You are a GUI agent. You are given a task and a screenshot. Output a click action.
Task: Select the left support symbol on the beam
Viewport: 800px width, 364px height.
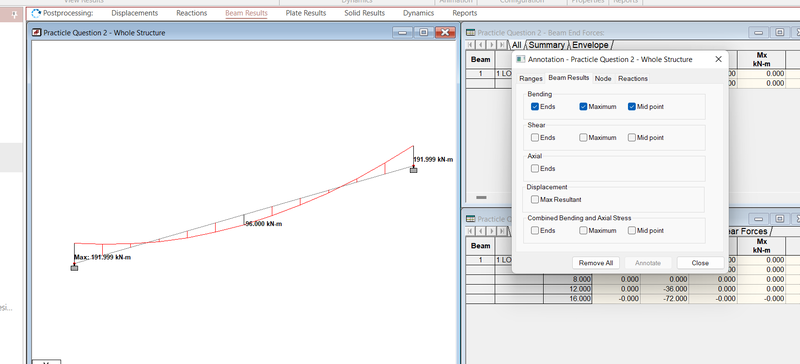[74, 268]
